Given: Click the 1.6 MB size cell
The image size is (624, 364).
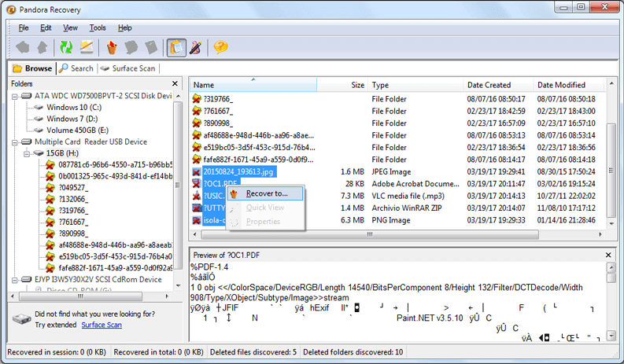Looking at the screenshot, I should point(353,172).
